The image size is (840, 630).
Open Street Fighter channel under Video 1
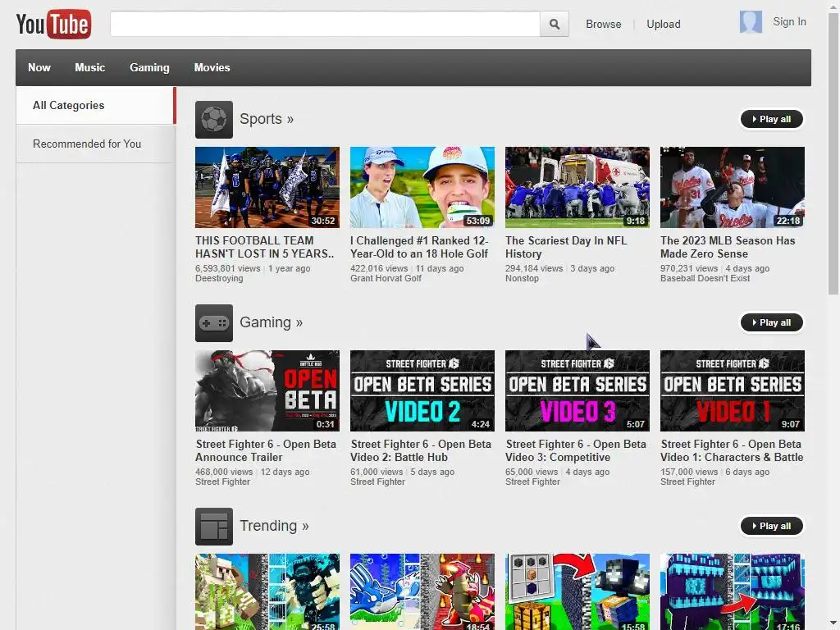688,482
